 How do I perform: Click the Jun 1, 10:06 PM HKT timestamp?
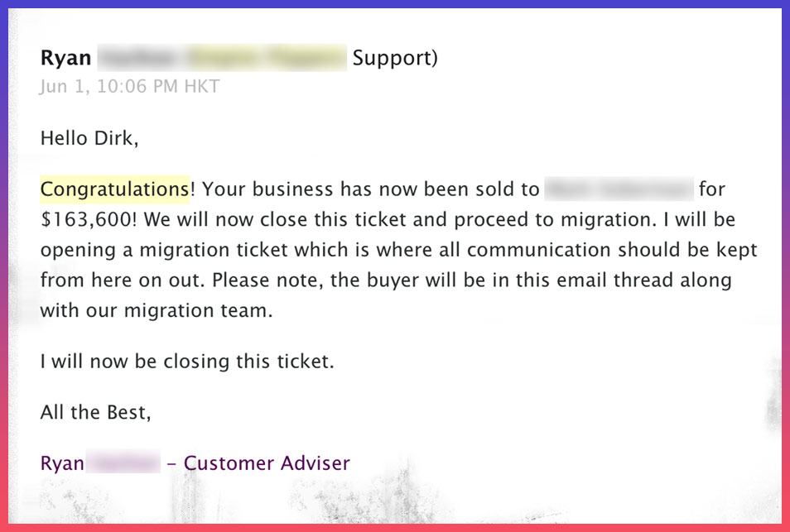pyautogui.click(x=130, y=87)
